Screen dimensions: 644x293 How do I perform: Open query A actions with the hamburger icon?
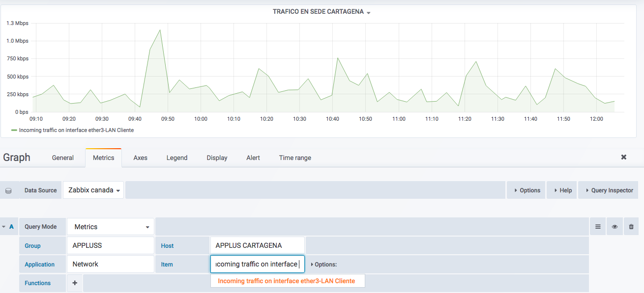click(x=597, y=226)
